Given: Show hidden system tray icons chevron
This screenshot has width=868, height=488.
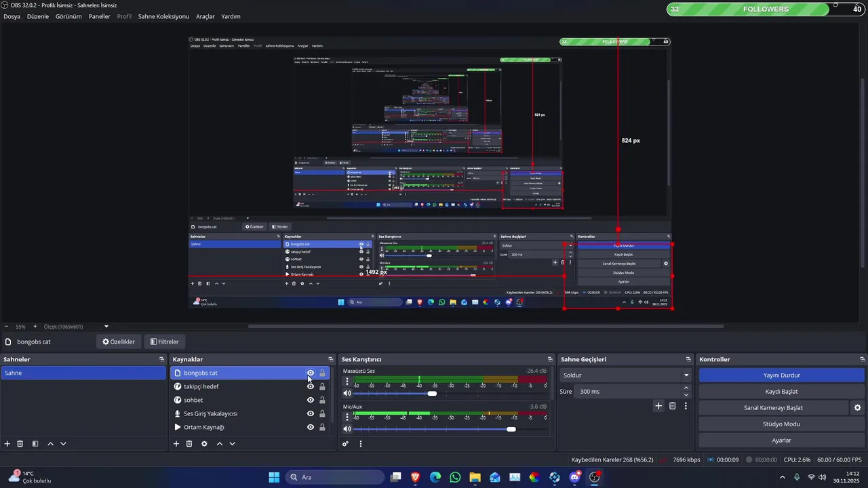Looking at the screenshot, I should tap(783, 477).
